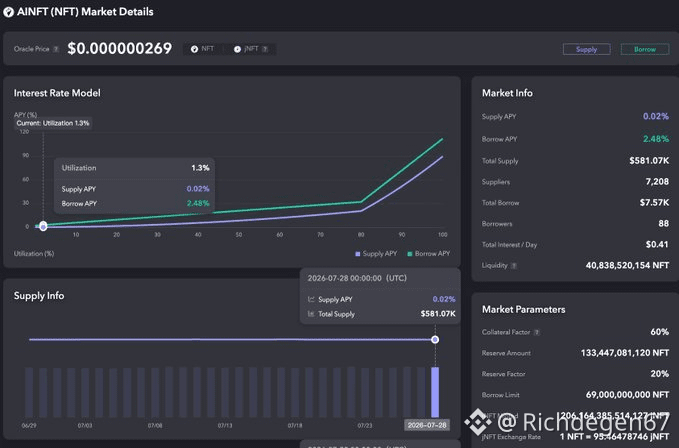Click the Total Supply bar-chart icon in tooltip
This screenshot has height=448, width=679.
[311, 314]
